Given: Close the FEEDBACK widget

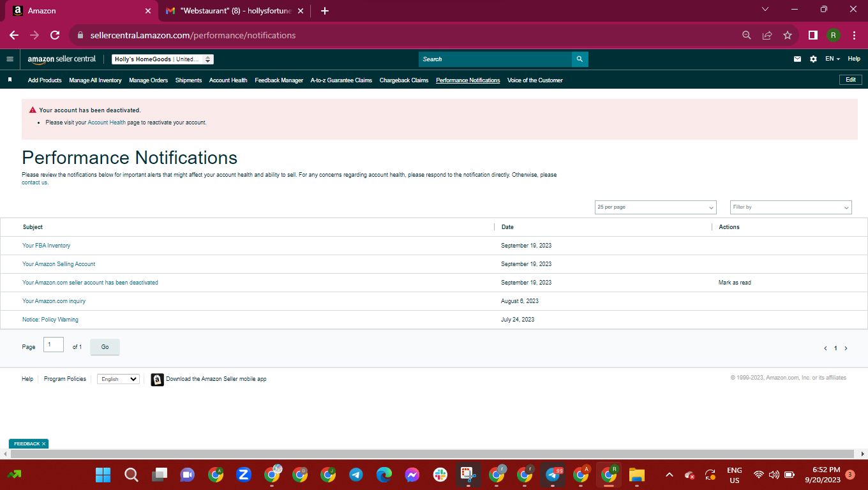Looking at the screenshot, I should pyautogui.click(x=43, y=443).
